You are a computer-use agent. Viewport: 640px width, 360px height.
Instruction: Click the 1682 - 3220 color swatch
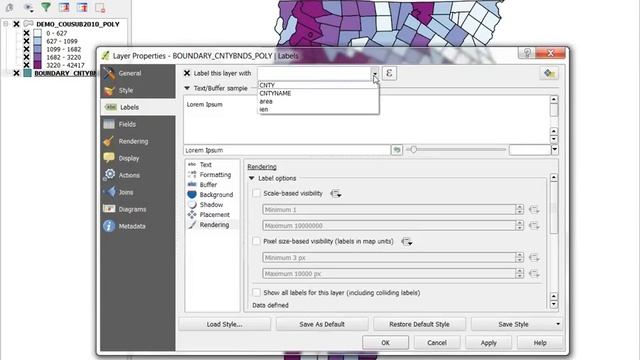click(x=38, y=57)
